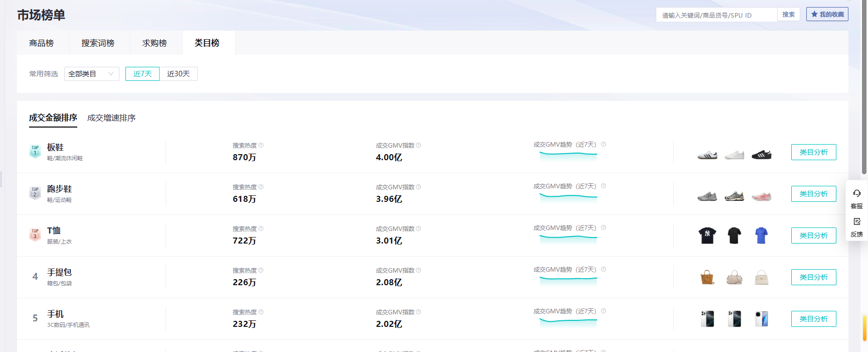Expand the 全部类目 category dropdown
Screen dimensions: 868x352
91,74
